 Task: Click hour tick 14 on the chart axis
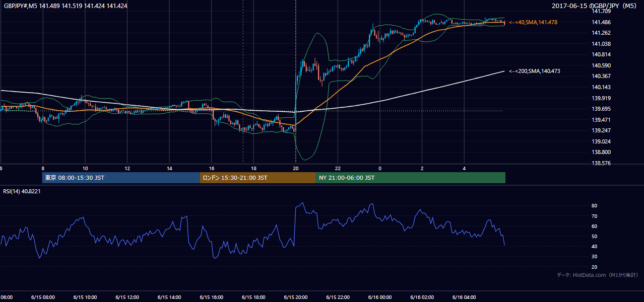[169, 169]
